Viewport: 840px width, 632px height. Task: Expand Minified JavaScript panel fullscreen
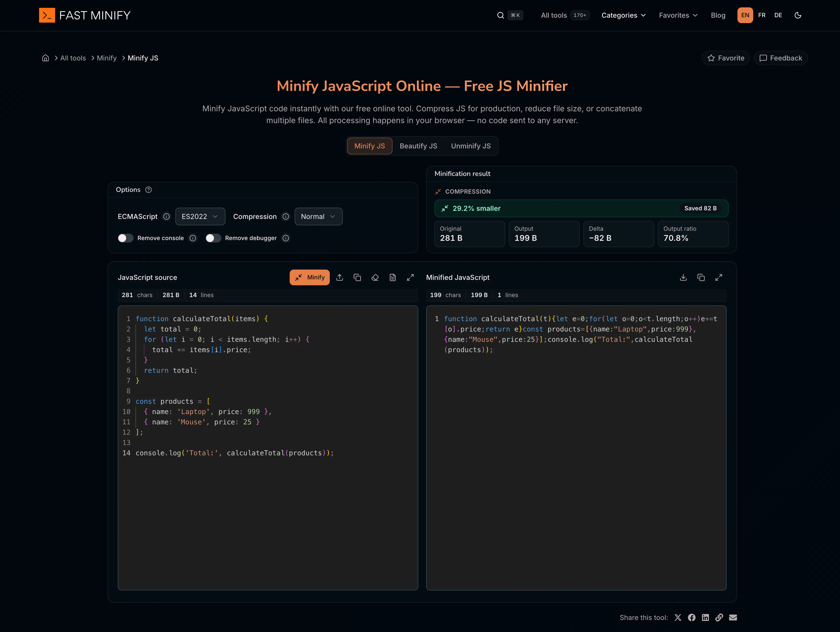click(719, 277)
